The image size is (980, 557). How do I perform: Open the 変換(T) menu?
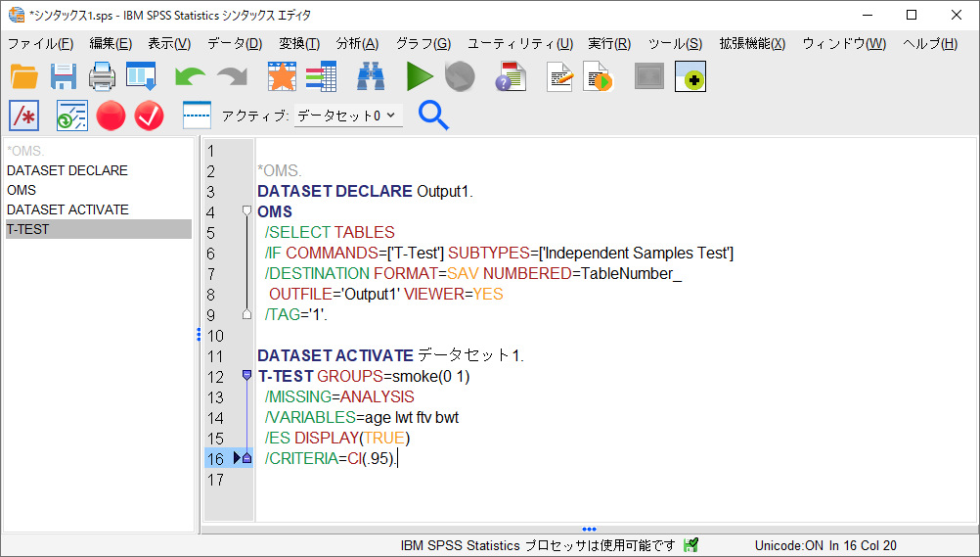299,44
